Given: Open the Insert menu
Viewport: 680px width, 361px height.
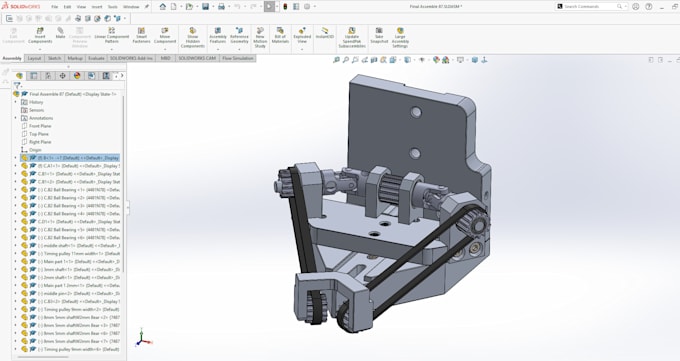Looking at the screenshot, I should [x=97, y=7].
